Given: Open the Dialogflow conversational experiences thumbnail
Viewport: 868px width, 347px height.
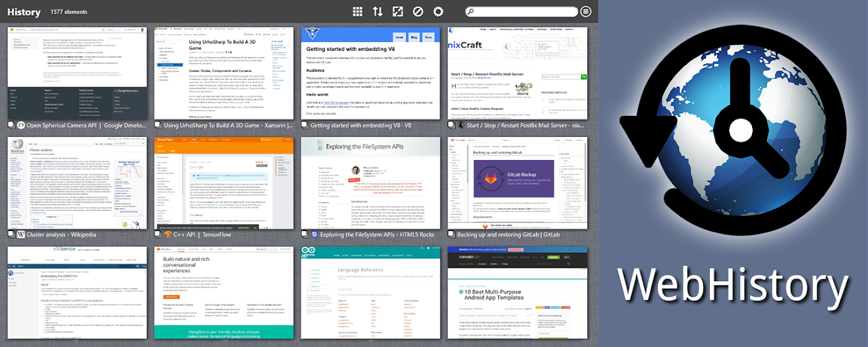Looking at the screenshot, I should [x=224, y=293].
